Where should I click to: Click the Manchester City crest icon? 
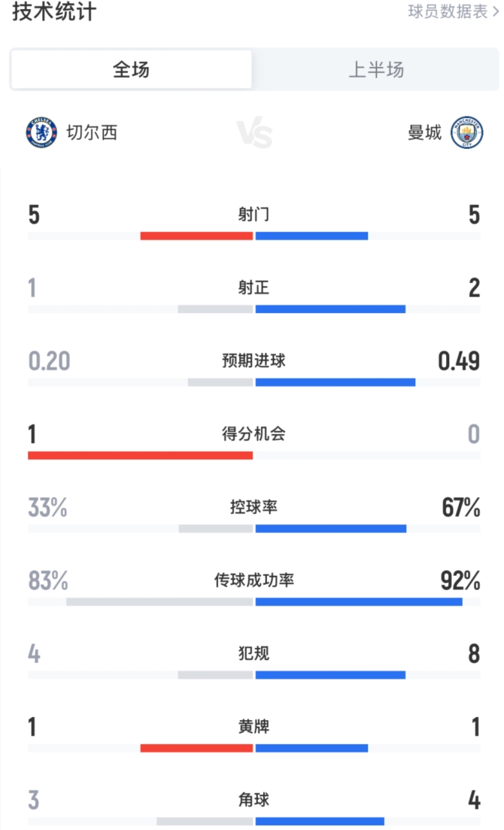pos(466,133)
